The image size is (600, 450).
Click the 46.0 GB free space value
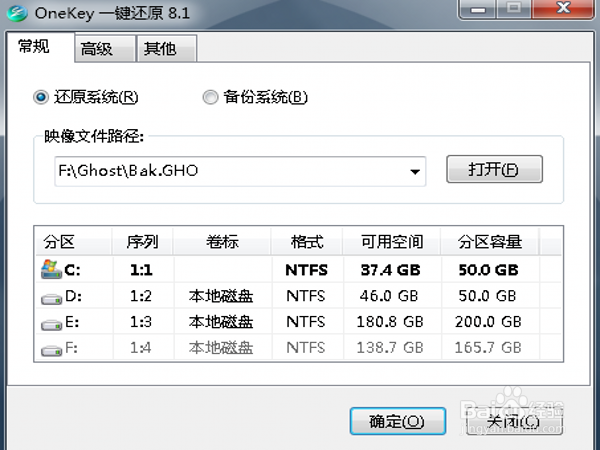coord(389,296)
